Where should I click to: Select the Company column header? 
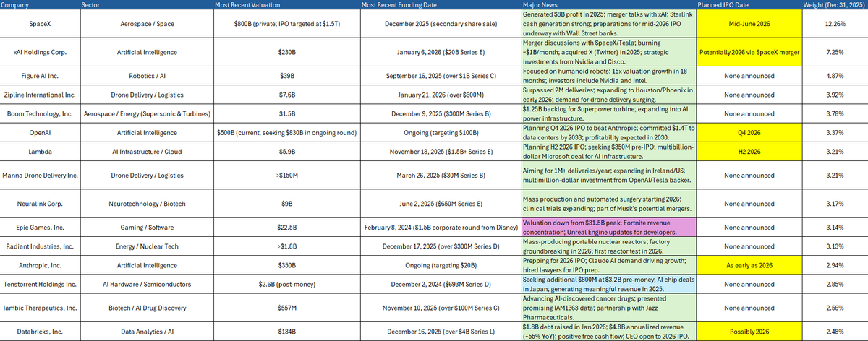point(41,4)
